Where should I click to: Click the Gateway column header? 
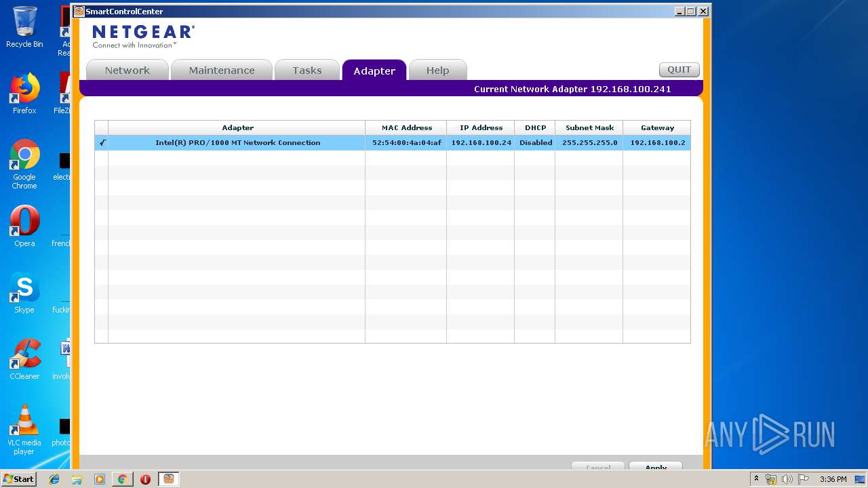(x=657, y=128)
